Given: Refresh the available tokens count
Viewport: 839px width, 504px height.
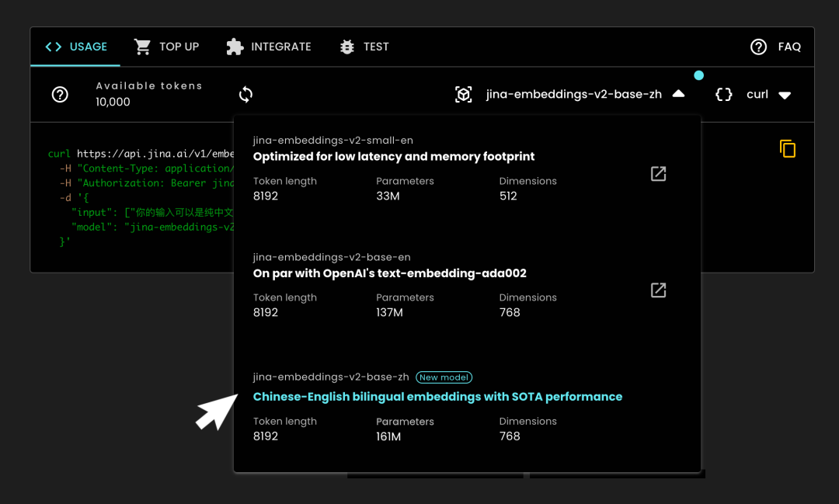Looking at the screenshot, I should tap(245, 95).
